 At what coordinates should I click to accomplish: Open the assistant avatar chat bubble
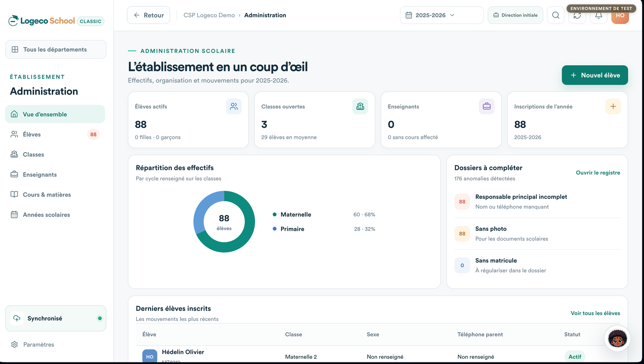click(x=617, y=339)
